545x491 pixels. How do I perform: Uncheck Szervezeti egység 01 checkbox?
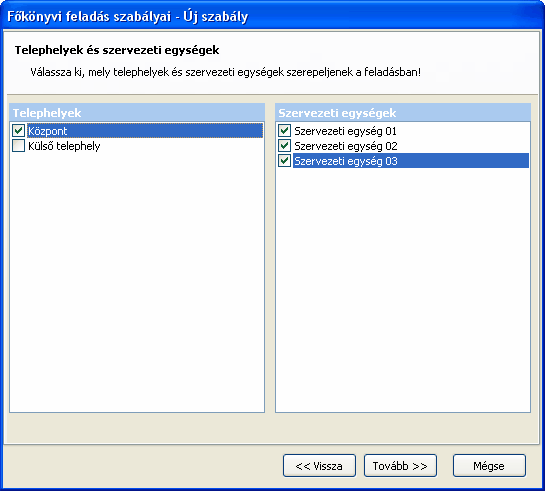[284, 131]
